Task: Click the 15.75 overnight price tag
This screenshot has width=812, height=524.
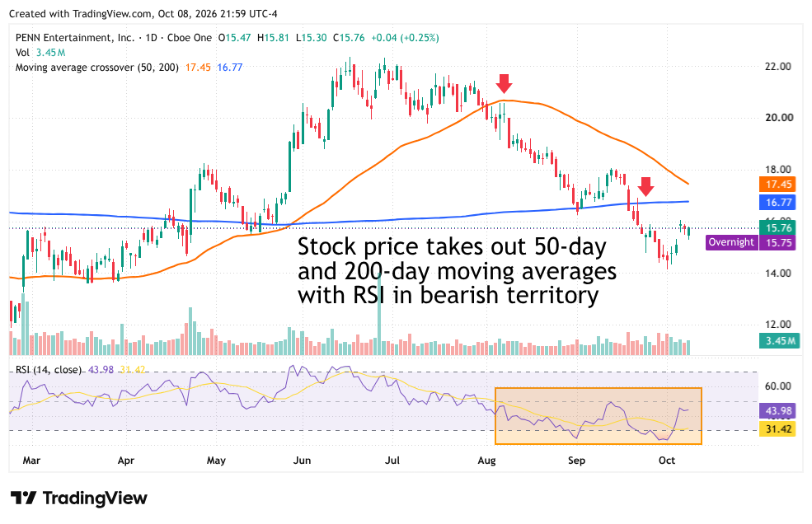Action: pyautogui.click(x=778, y=242)
